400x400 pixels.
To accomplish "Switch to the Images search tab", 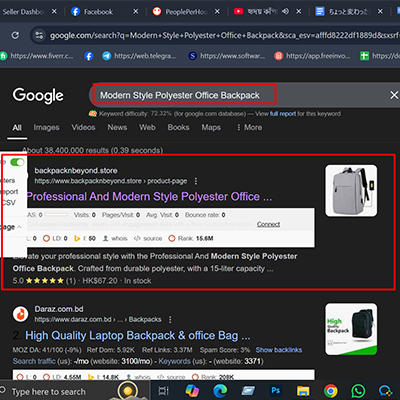I will [46, 127].
